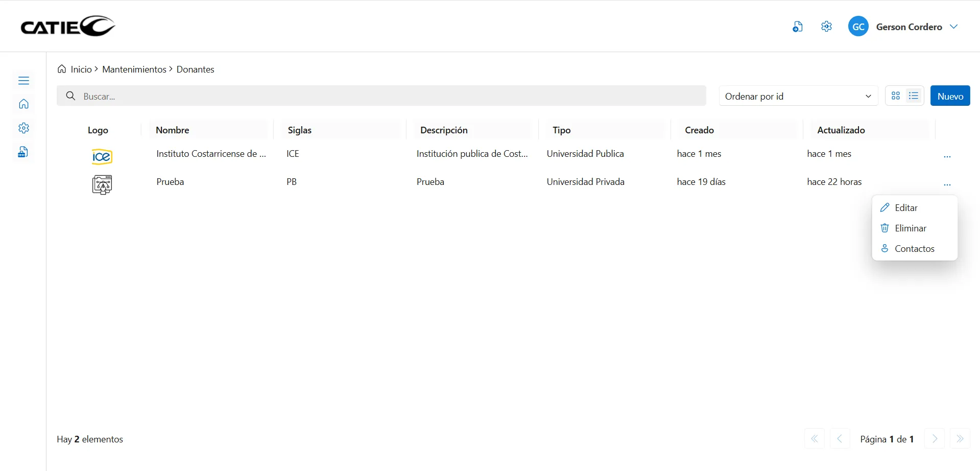This screenshot has width=980, height=471.
Task: Click the Prueba donor logo thumbnail
Action: (x=102, y=184)
